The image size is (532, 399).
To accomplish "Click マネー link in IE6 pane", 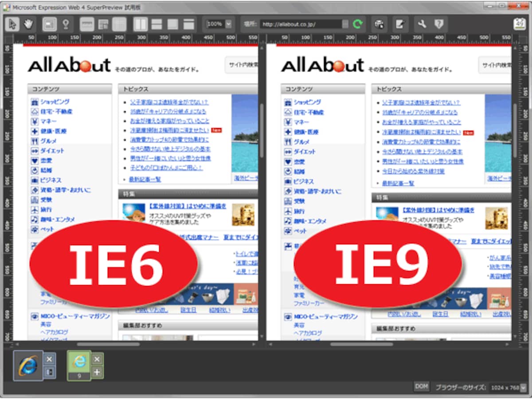I will pyautogui.click(x=48, y=121).
